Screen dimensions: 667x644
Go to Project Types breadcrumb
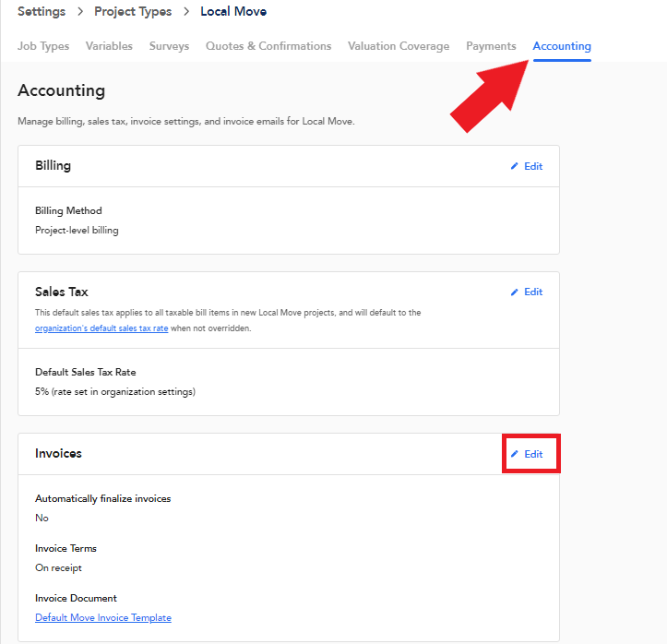(x=133, y=11)
